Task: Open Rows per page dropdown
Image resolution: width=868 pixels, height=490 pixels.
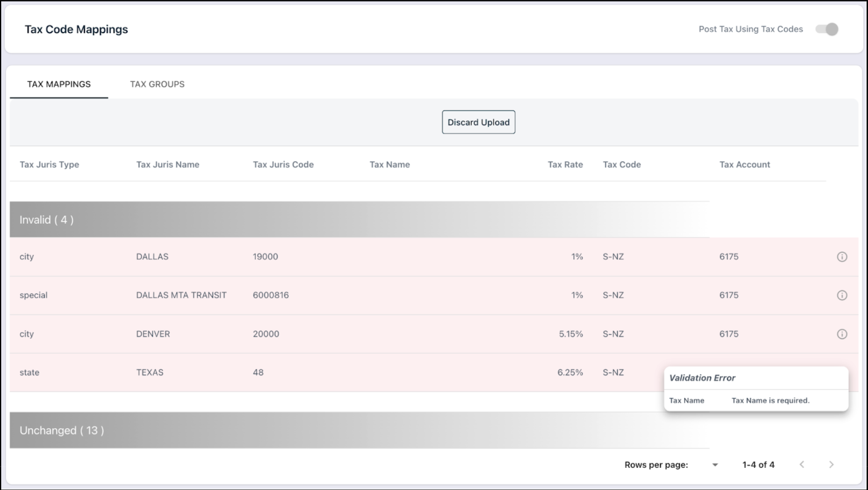Action: coord(715,465)
